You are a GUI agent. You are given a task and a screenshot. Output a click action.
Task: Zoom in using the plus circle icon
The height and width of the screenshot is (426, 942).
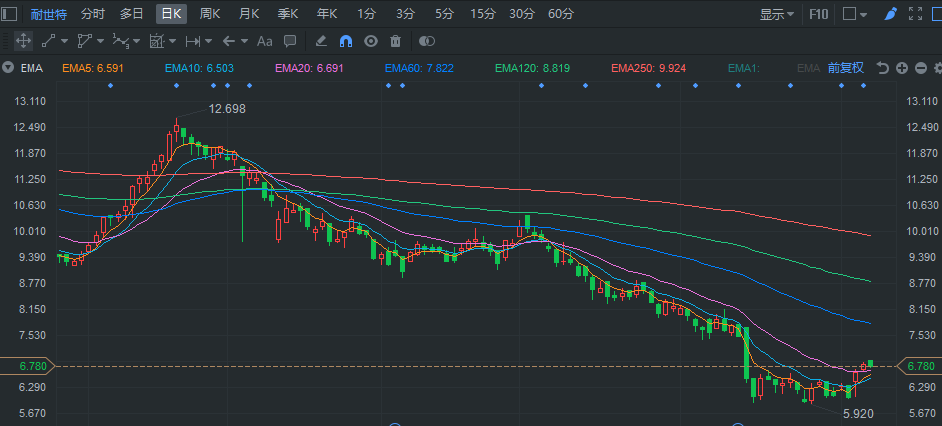coord(902,68)
